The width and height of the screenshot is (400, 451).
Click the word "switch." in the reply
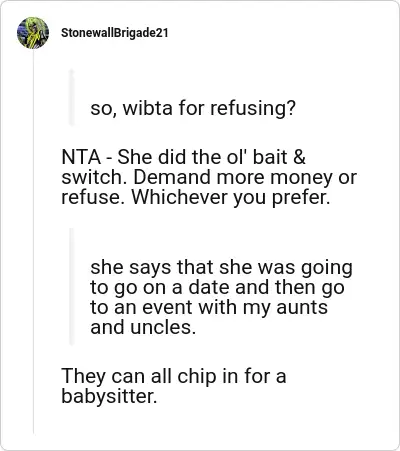tap(95, 177)
